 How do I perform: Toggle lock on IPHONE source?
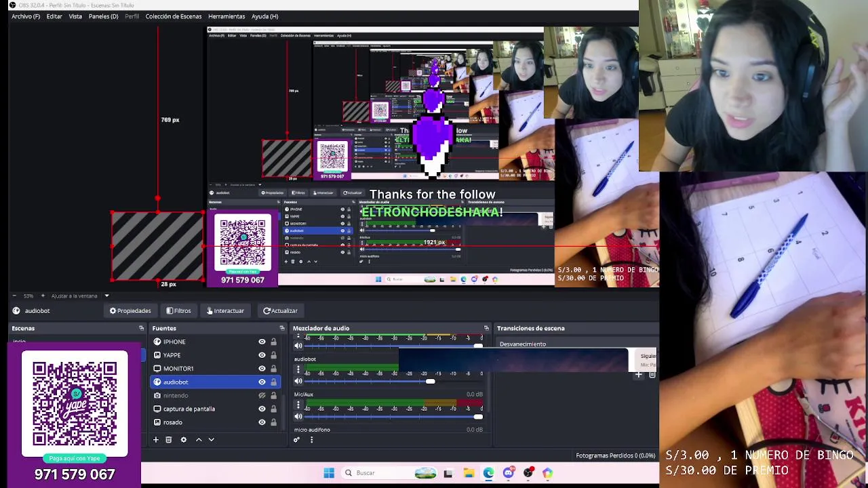coord(273,342)
